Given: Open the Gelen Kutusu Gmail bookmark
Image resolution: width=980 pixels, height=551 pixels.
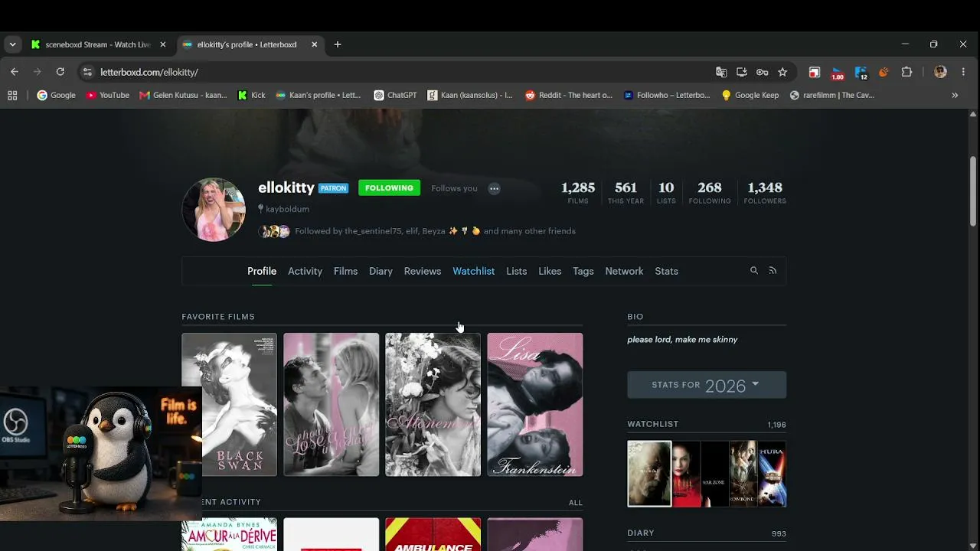Looking at the screenshot, I should (x=183, y=95).
